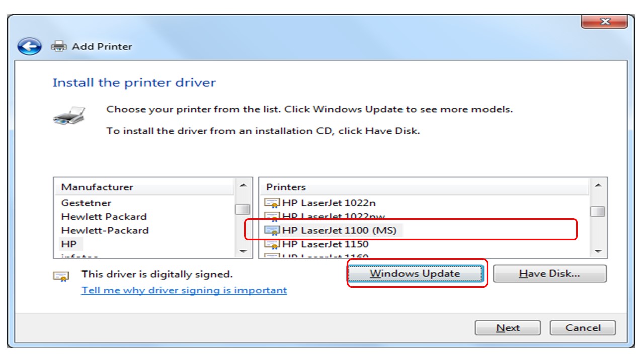
Task: Click the digitally signed certificate icon
Action: (61, 276)
